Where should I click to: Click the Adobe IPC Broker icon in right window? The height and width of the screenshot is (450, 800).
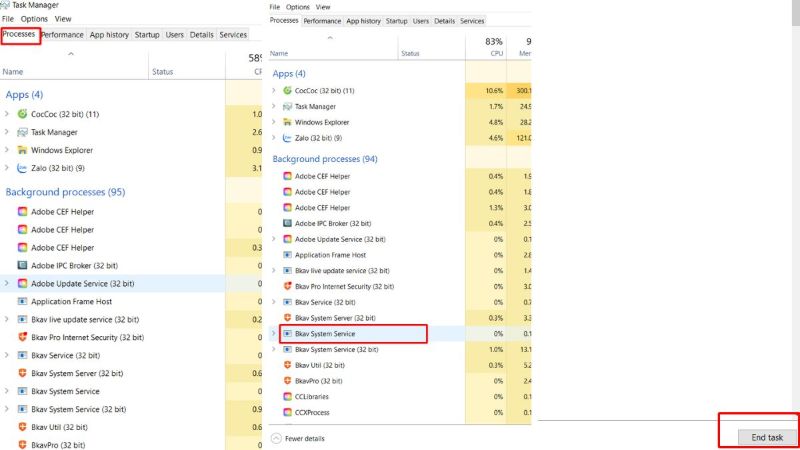coord(288,223)
